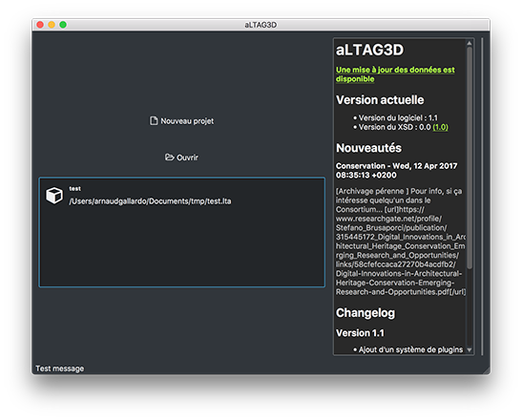
Task: Click the aLTAG3D title heading in the panel
Action: coord(369,50)
